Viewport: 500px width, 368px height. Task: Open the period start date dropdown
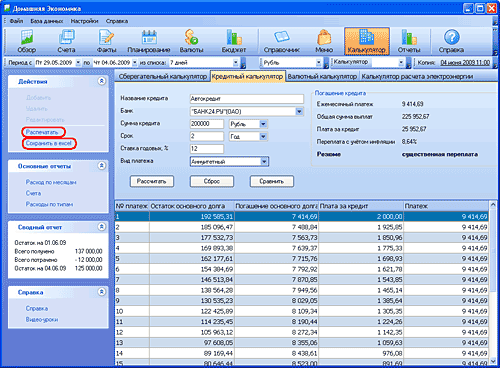click(x=78, y=62)
